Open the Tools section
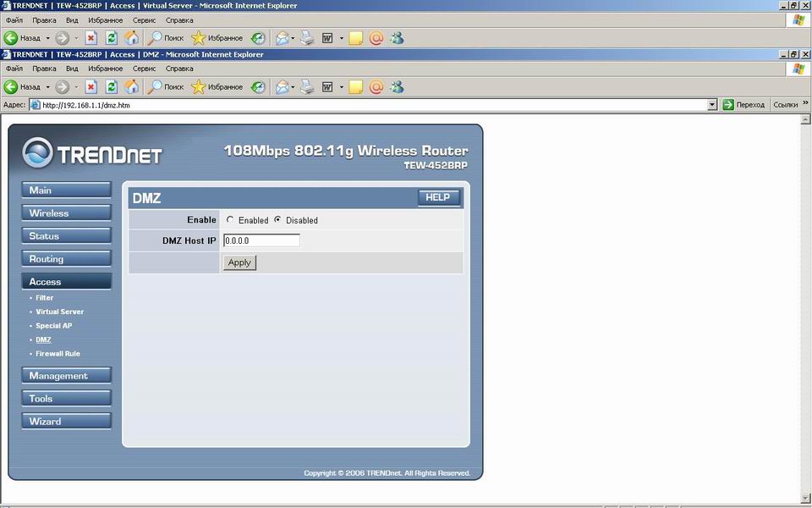 tap(66, 398)
